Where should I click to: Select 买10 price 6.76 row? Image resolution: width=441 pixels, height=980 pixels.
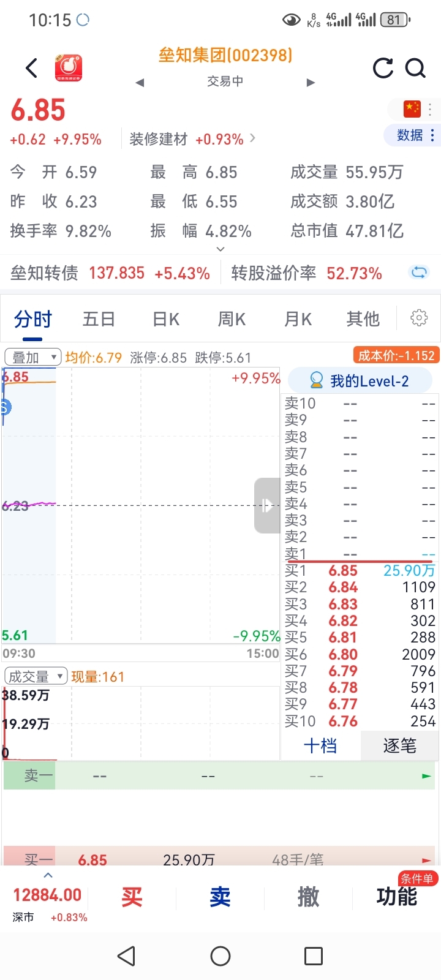(x=360, y=722)
